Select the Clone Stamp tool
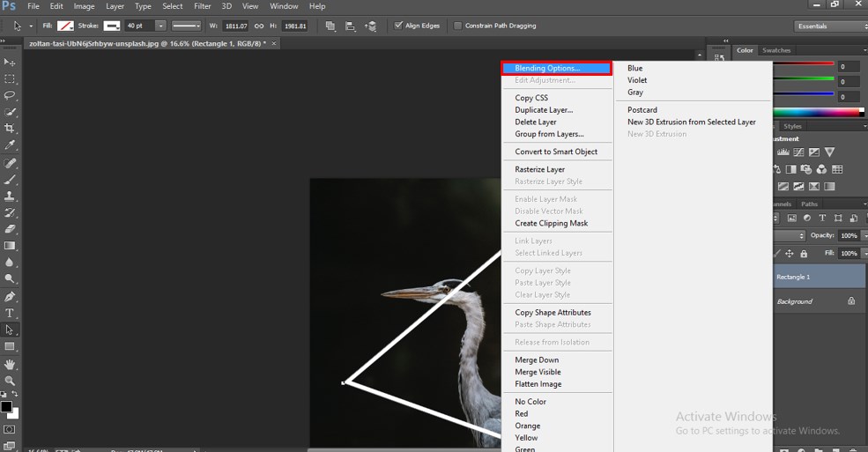This screenshot has width=868, height=452. point(10,196)
